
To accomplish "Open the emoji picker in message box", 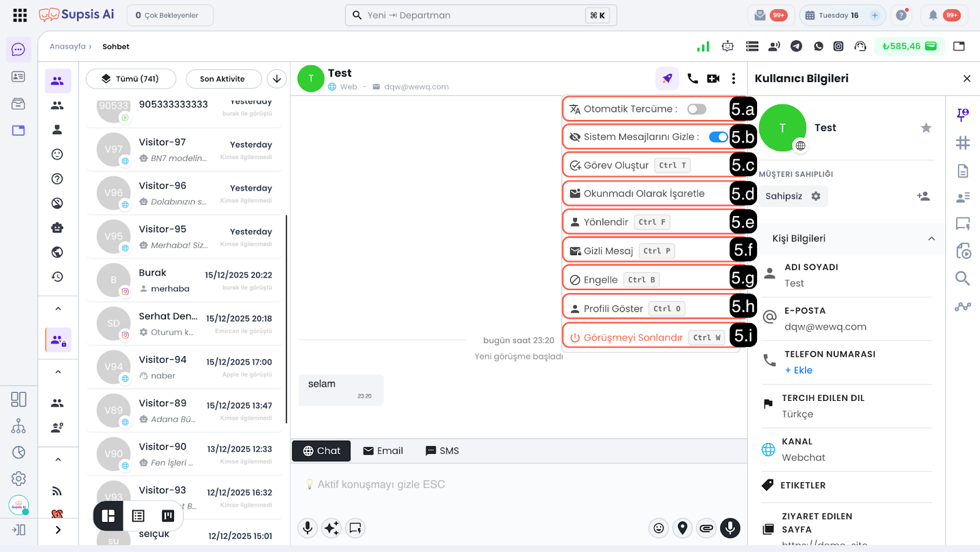I will tap(658, 528).
